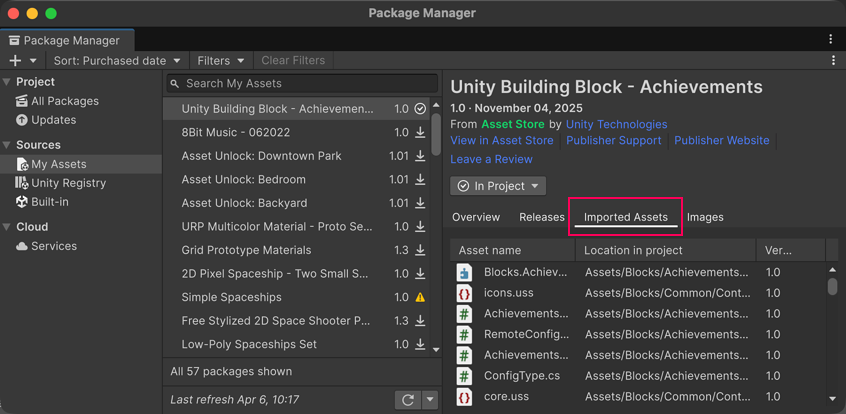Select the Package Manager window tab
The image size is (846, 414).
tap(67, 40)
